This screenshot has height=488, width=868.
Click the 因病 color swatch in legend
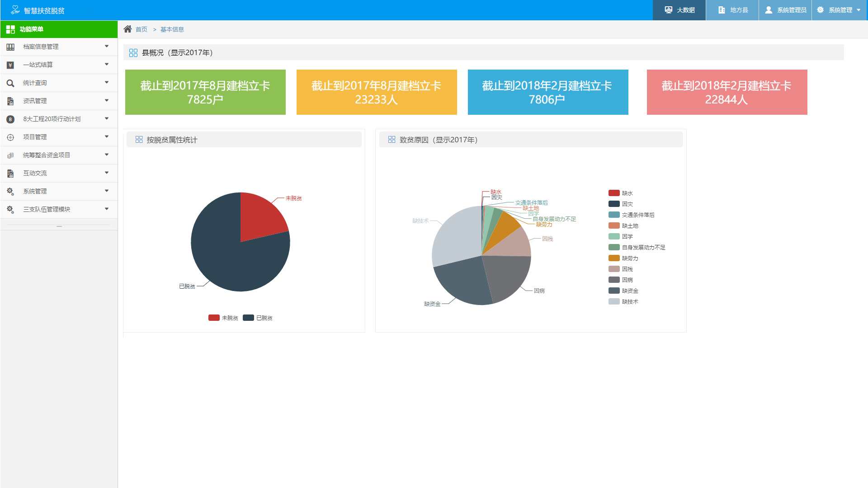pyautogui.click(x=614, y=280)
